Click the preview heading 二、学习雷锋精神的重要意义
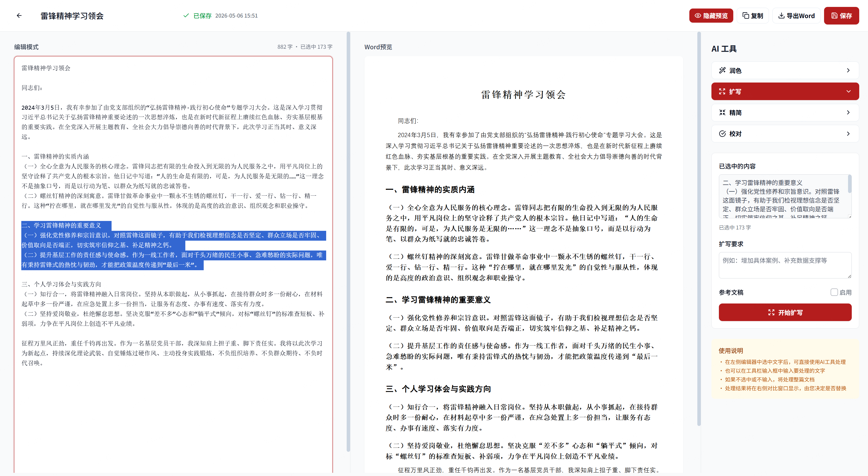Screen dimensions: 868x476 coord(438,300)
